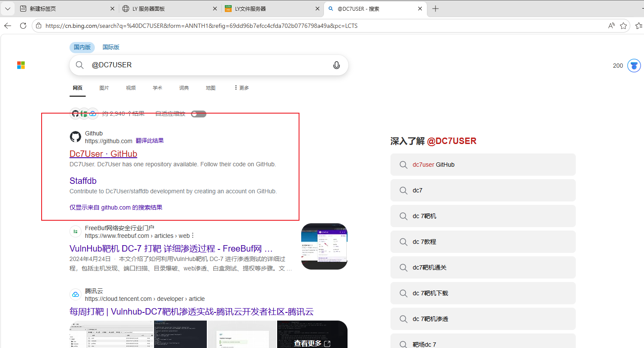
Task: Click 查看更多 on the image strip
Action: click(x=312, y=343)
